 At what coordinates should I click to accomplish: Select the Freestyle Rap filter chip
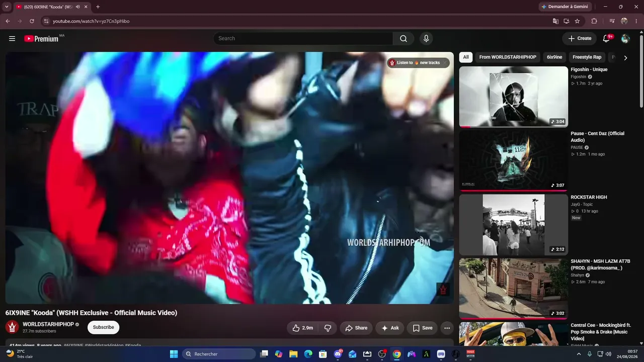pos(587,57)
